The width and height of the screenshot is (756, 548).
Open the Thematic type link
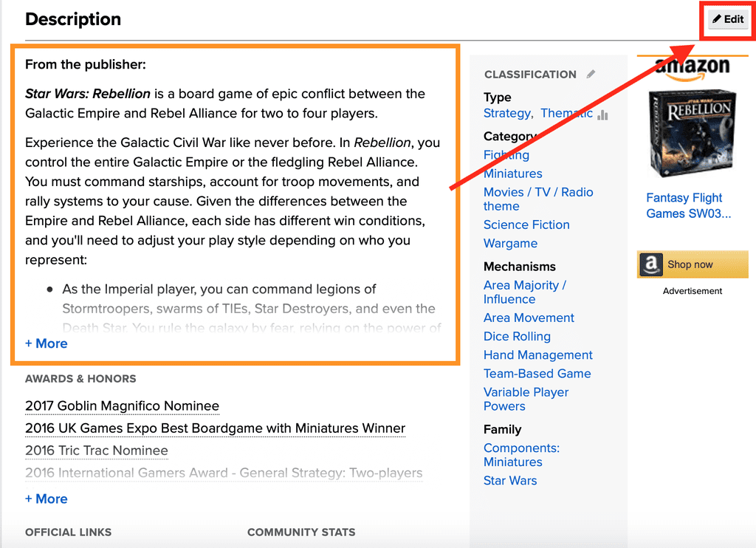(566, 113)
